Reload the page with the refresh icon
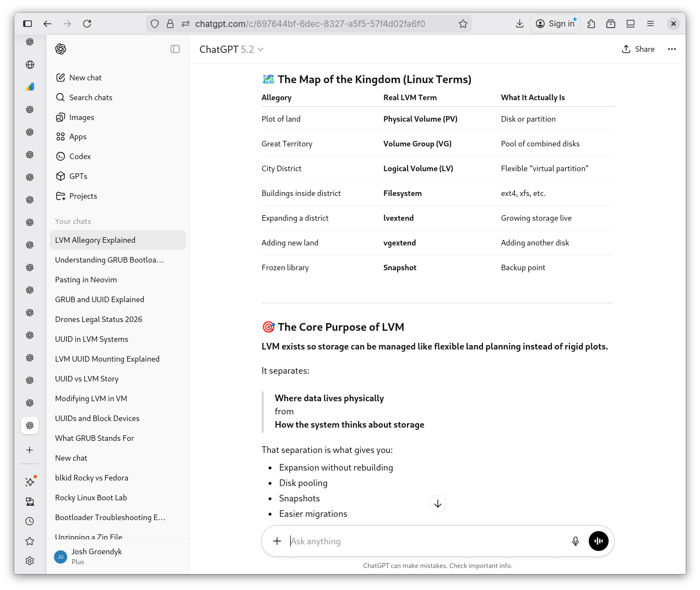The width and height of the screenshot is (700, 590). 87,24
